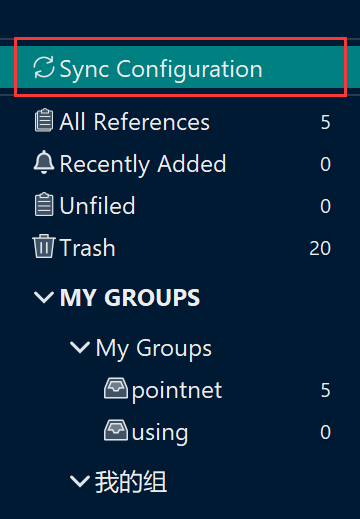Click the Sync Configuration refresh icon
The width and height of the screenshot is (360, 519).
click(x=44, y=67)
